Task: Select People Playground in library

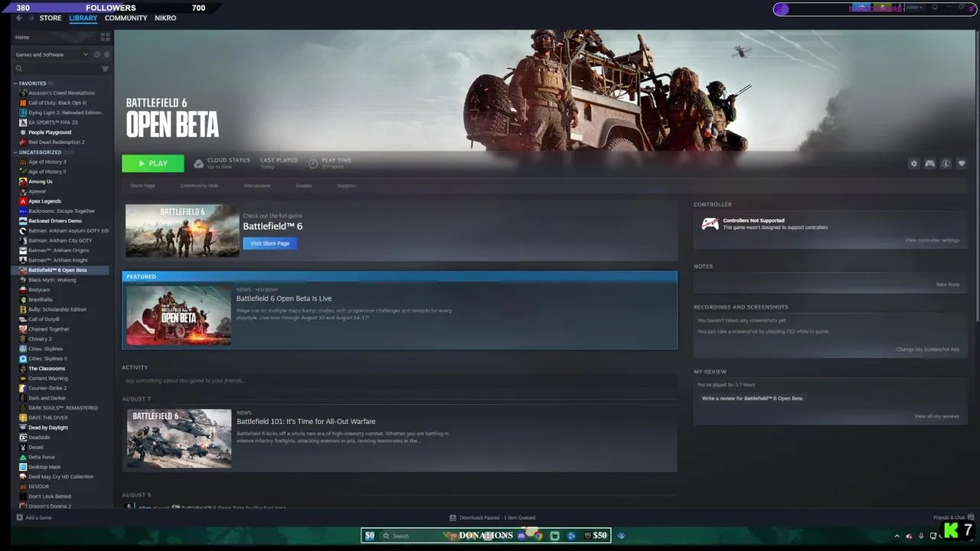Action: [x=50, y=132]
